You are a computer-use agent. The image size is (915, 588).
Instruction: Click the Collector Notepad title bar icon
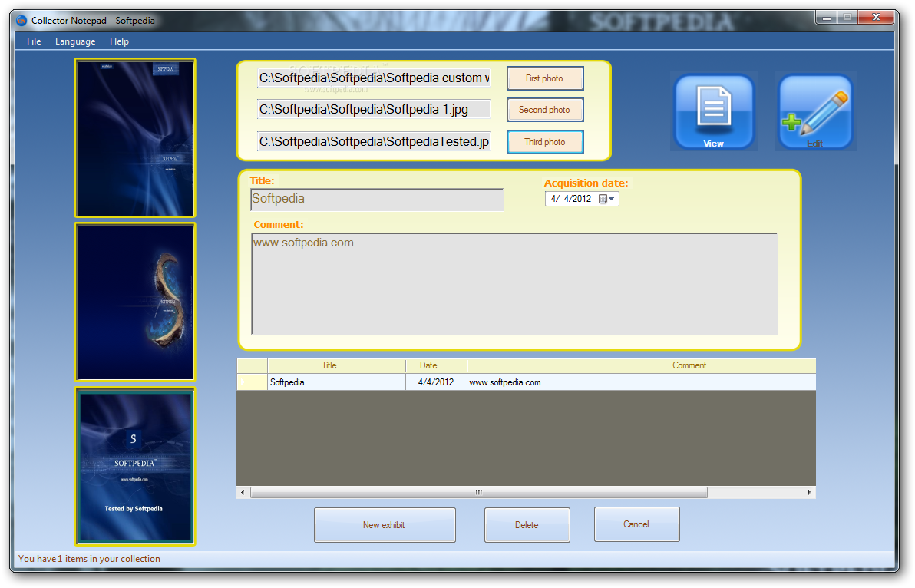click(x=21, y=21)
